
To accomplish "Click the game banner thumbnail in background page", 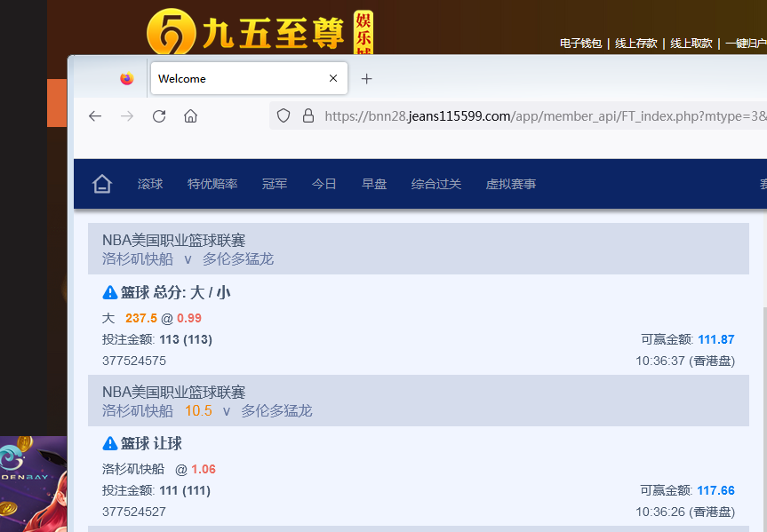I will coord(33,484).
